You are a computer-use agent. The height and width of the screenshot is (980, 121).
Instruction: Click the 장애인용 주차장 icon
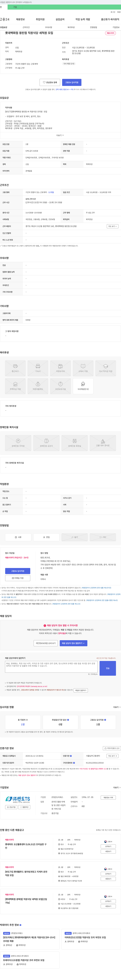[x=18, y=443]
